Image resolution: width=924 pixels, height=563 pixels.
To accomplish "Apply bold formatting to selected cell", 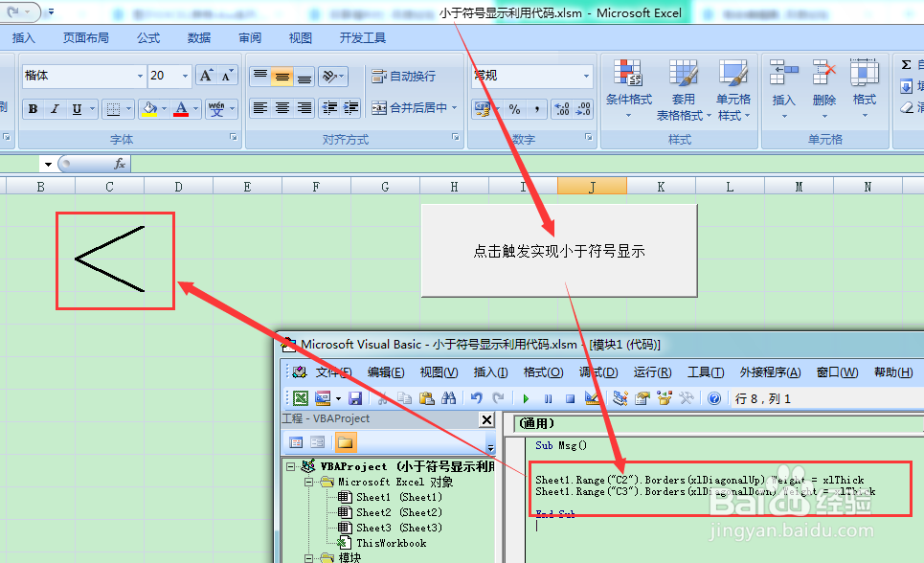I will (x=32, y=108).
